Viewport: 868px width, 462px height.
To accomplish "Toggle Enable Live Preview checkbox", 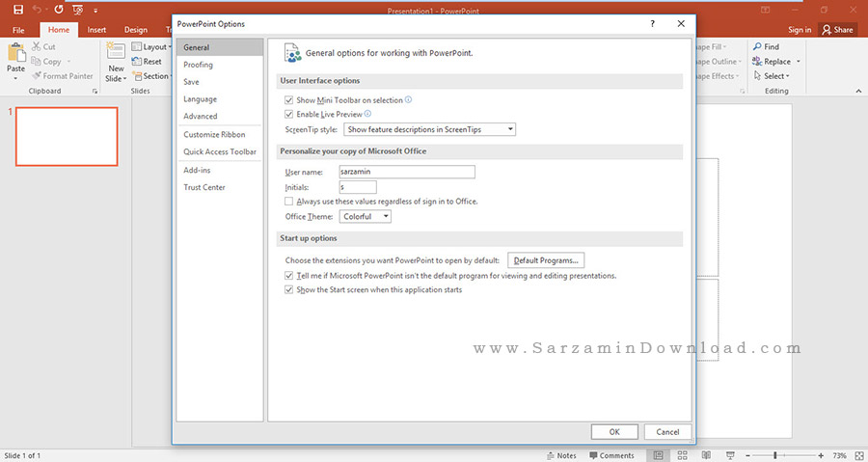I will 288,114.
